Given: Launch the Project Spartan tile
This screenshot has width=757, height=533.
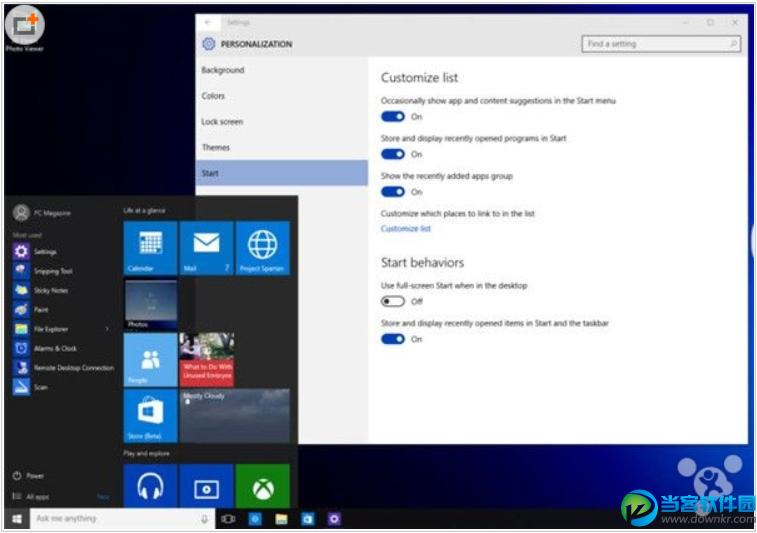Looking at the screenshot, I should [262, 248].
